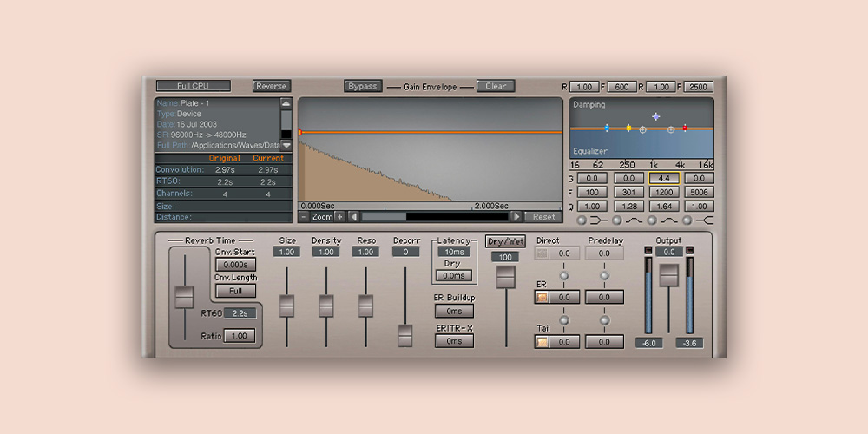868x434 pixels.
Task: Click the EQ frequency field showing 1200
Action: pyautogui.click(x=664, y=192)
